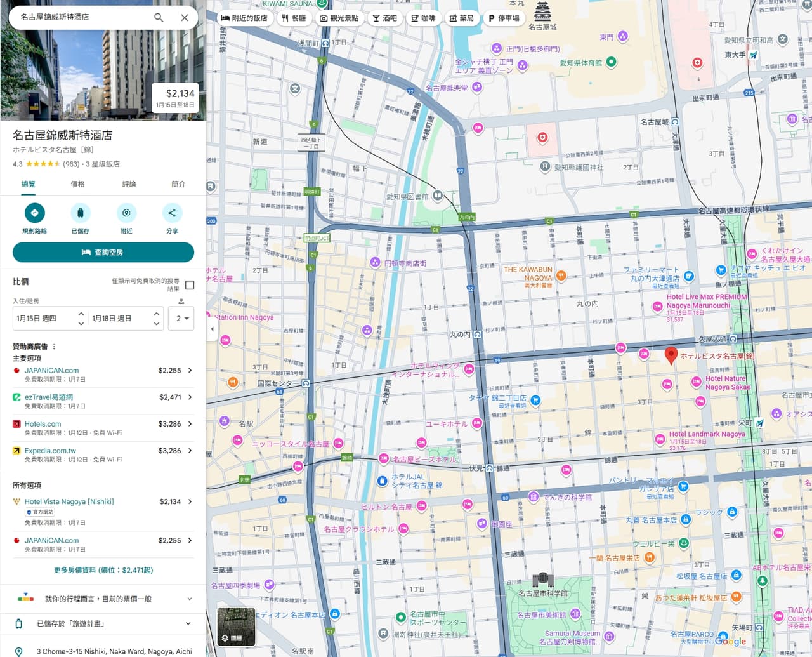The width and height of the screenshot is (812, 657).
Task: Switch to the 評論 tab
Action: coord(129,184)
